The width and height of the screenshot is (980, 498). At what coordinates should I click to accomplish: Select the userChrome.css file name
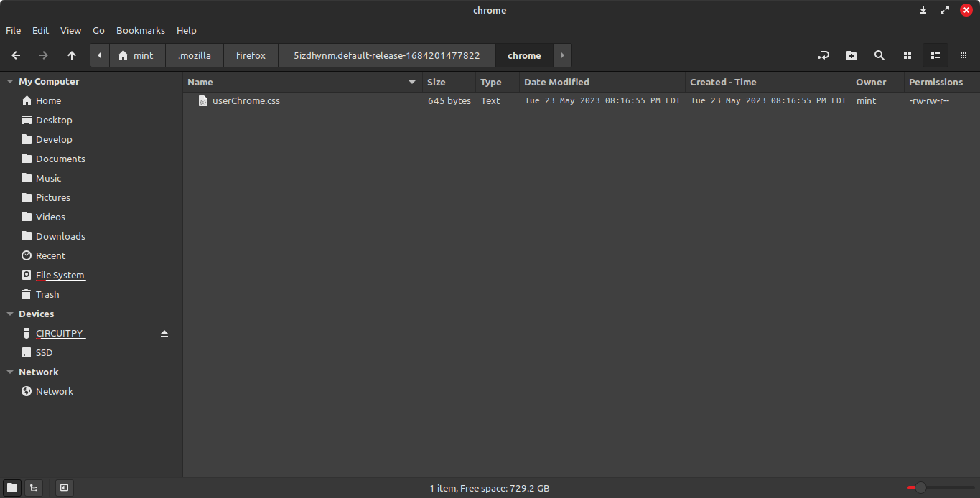tap(246, 101)
